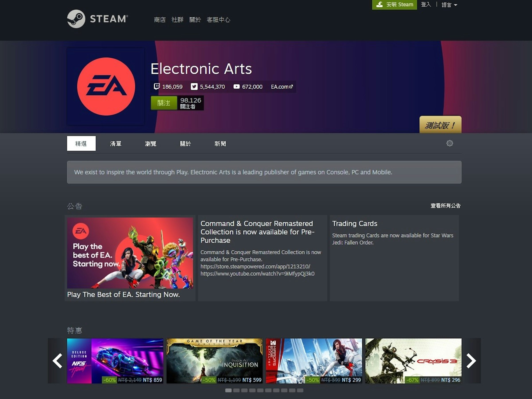This screenshot has height=399, width=532.
Task: Open the Twitch channel link 186,059
Action: 168,87
